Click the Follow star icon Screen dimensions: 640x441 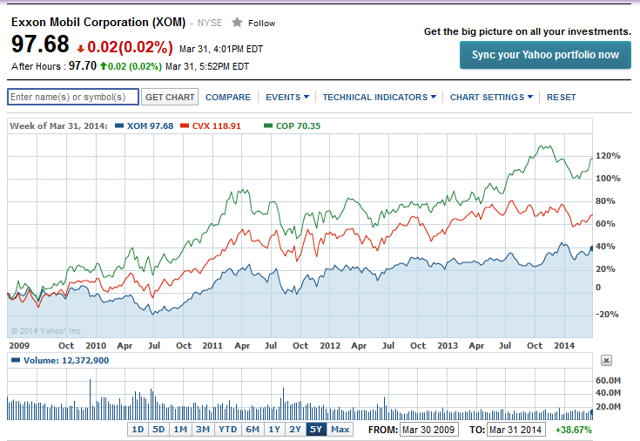tap(237, 22)
